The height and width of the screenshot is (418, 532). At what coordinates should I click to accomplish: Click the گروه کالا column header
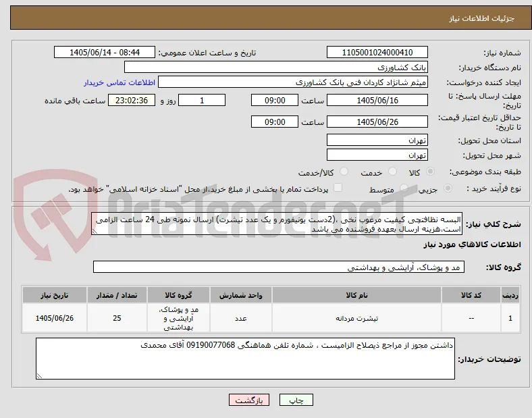[178, 295]
